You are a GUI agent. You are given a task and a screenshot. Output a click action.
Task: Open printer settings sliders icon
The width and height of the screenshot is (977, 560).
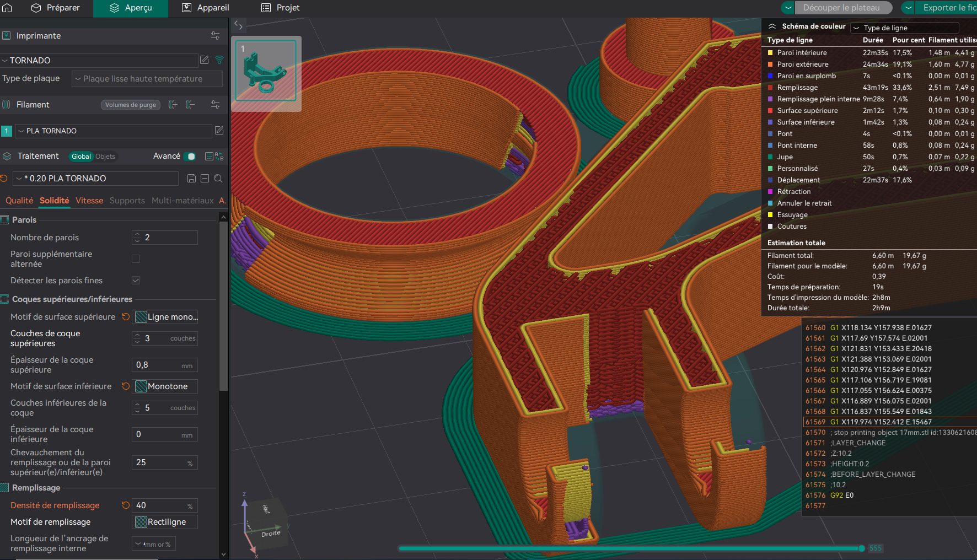[215, 36]
